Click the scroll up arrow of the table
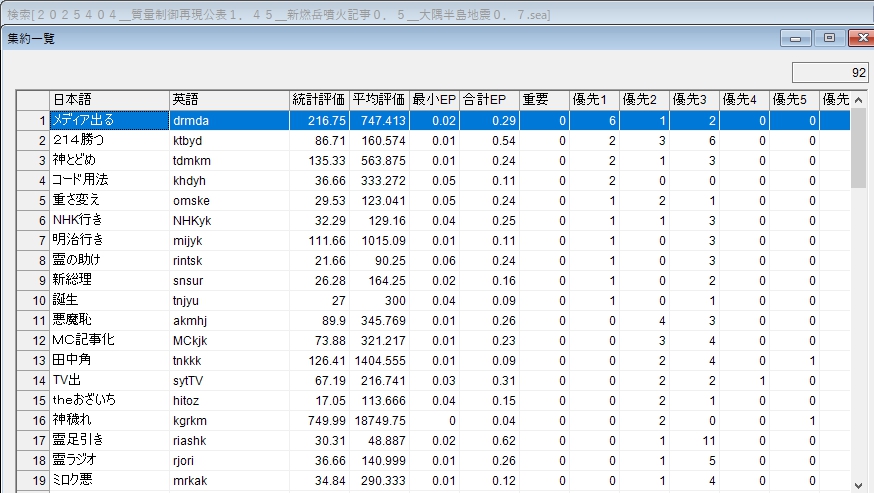The image size is (874, 493). point(858,100)
